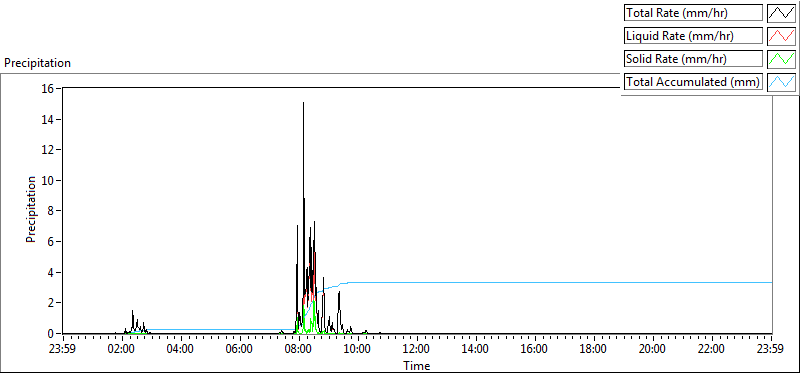The image size is (800, 373).
Task: Click the Precipitation chart caption above the plot
Action: (x=37, y=63)
